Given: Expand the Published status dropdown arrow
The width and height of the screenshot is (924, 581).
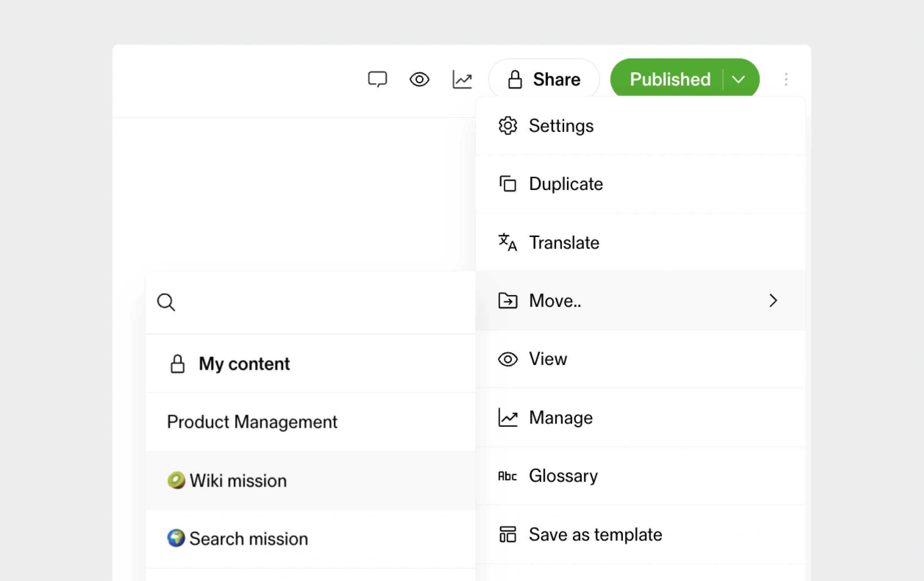Looking at the screenshot, I should [738, 79].
